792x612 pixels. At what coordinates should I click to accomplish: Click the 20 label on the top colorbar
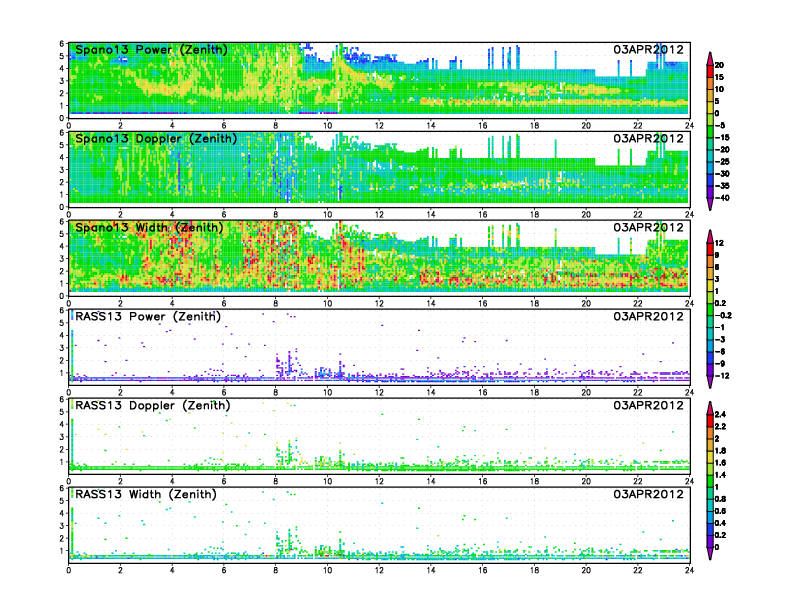point(719,65)
